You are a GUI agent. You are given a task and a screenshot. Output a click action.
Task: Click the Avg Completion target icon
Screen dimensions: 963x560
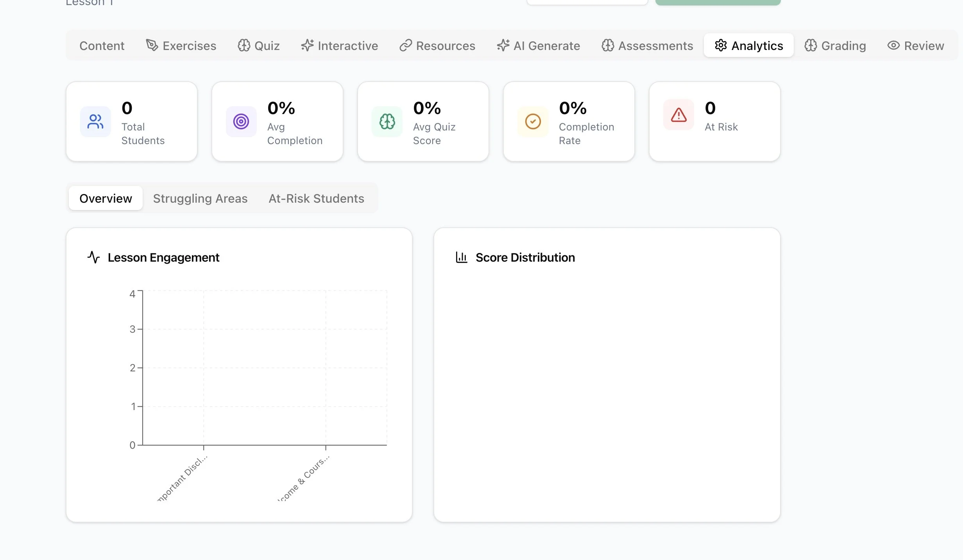tap(241, 121)
